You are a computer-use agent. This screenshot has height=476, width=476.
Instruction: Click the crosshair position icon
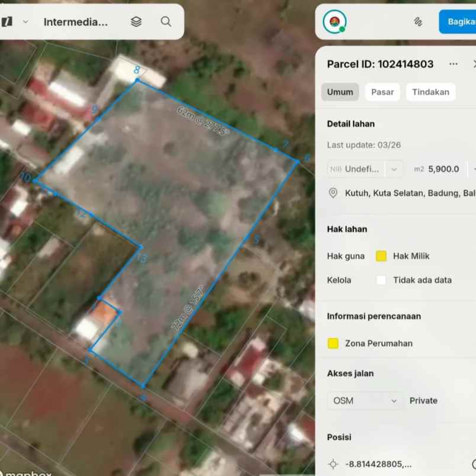(333, 464)
